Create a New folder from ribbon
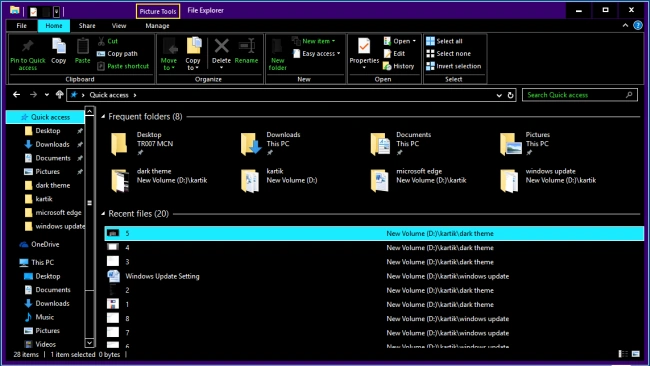The image size is (650, 366). (x=277, y=55)
